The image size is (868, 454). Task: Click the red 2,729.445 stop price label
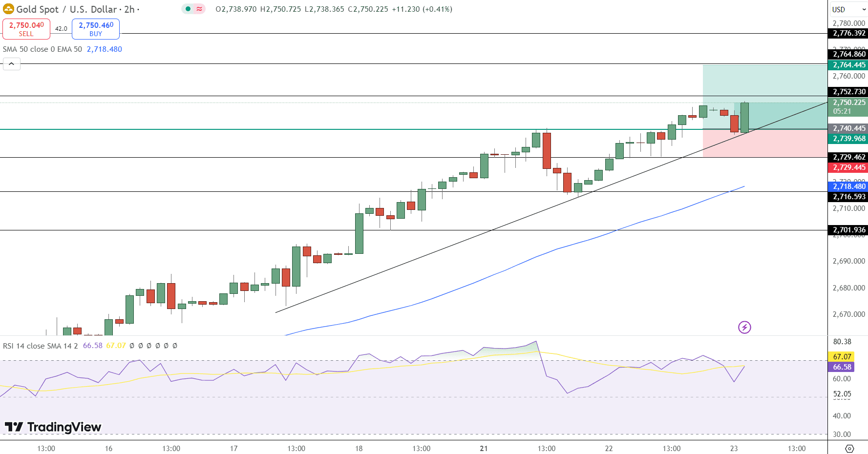(849, 167)
